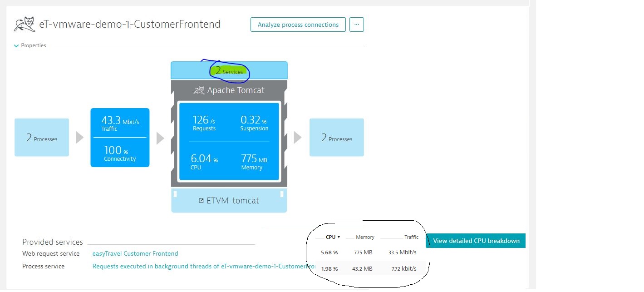Click the Apache Tomcat logo in the tile header

tap(199, 90)
